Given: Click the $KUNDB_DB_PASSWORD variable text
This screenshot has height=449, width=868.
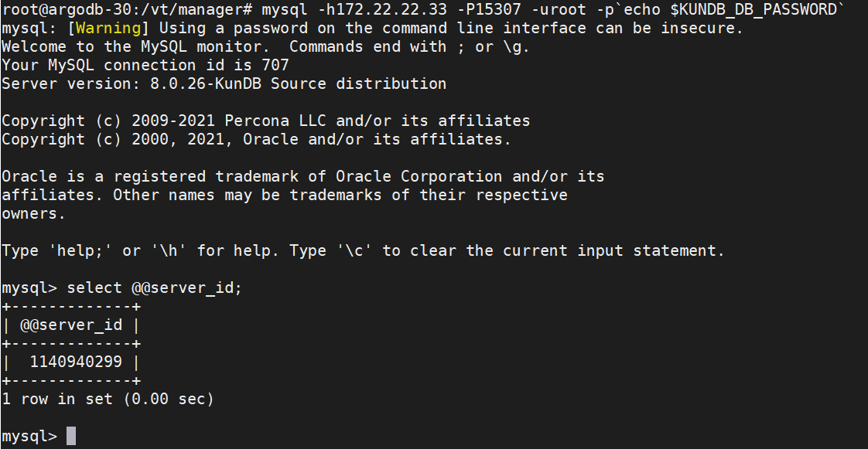Looking at the screenshot, I should tap(754, 10).
